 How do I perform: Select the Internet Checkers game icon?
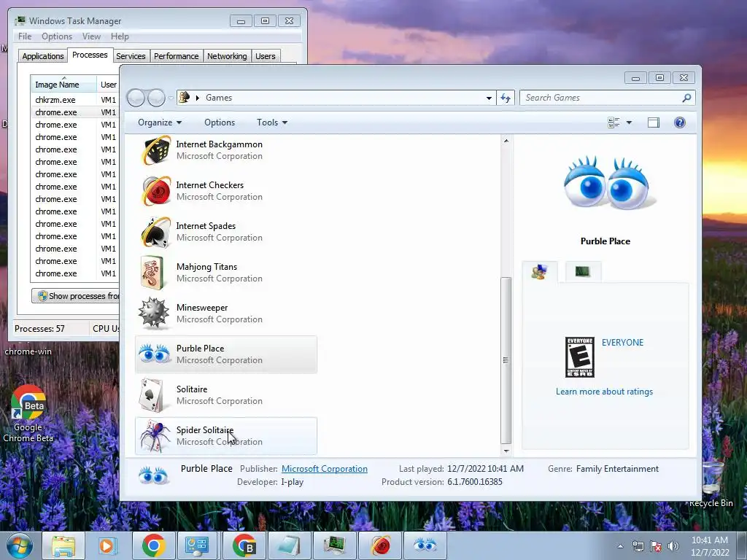(156, 192)
